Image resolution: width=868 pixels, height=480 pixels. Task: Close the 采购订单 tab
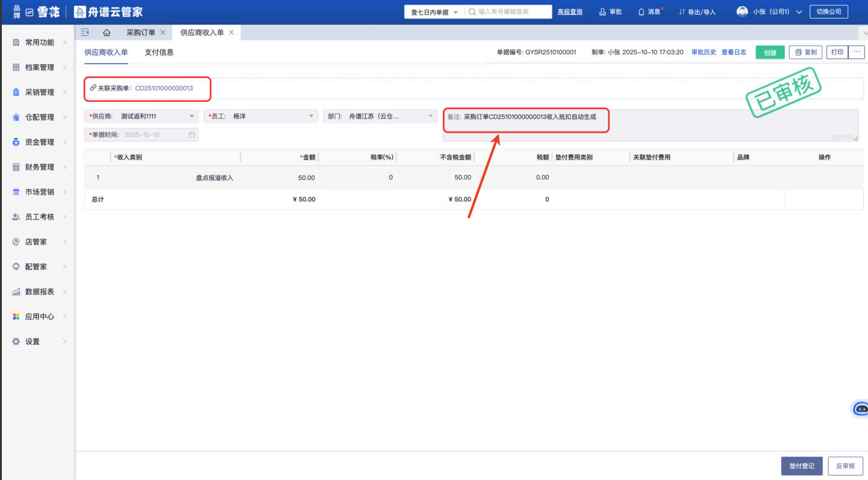163,33
